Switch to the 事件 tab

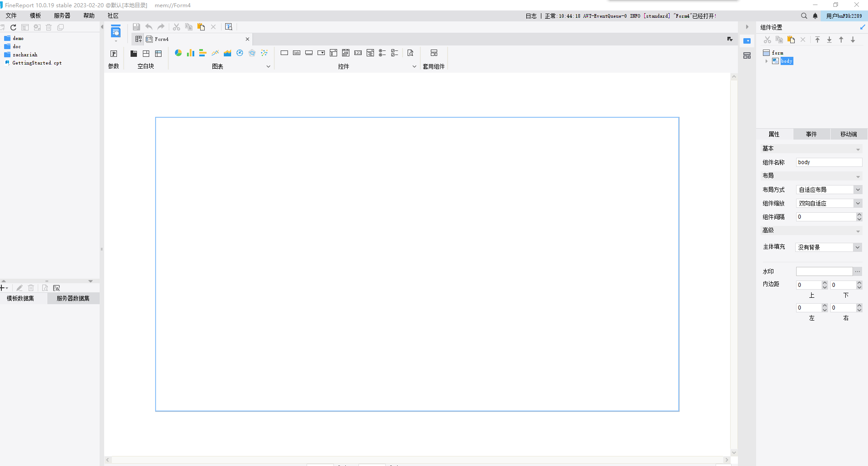pyautogui.click(x=811, y=134)
